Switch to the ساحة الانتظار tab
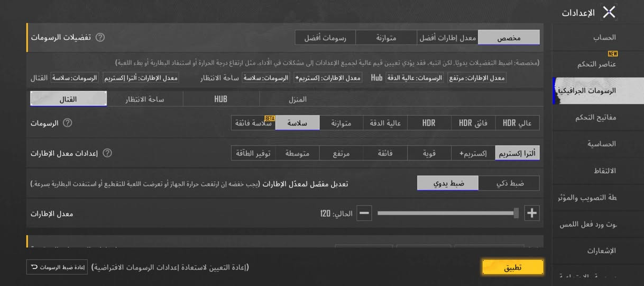Screen dimensions: 644x286 [x=145, y=99]
